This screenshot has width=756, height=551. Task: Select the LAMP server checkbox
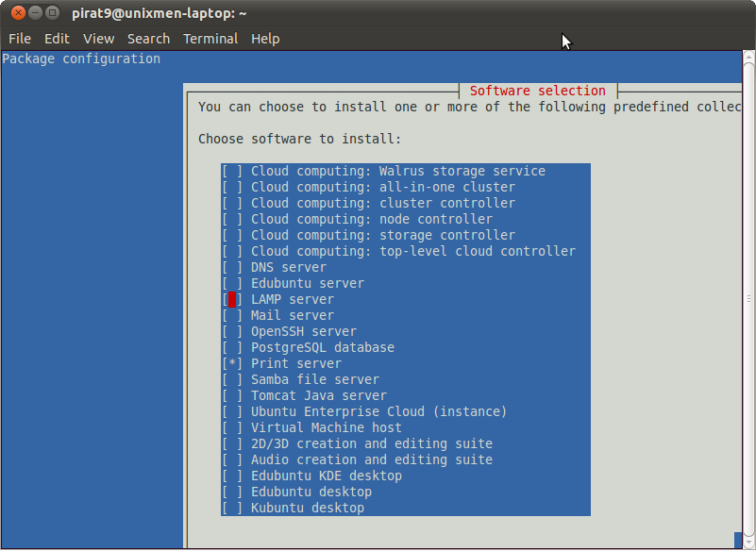(x=232, y=299)
